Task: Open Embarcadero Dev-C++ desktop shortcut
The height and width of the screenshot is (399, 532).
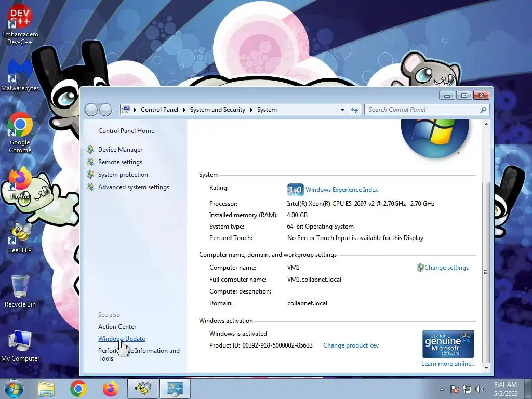Action: click(20, 24)
